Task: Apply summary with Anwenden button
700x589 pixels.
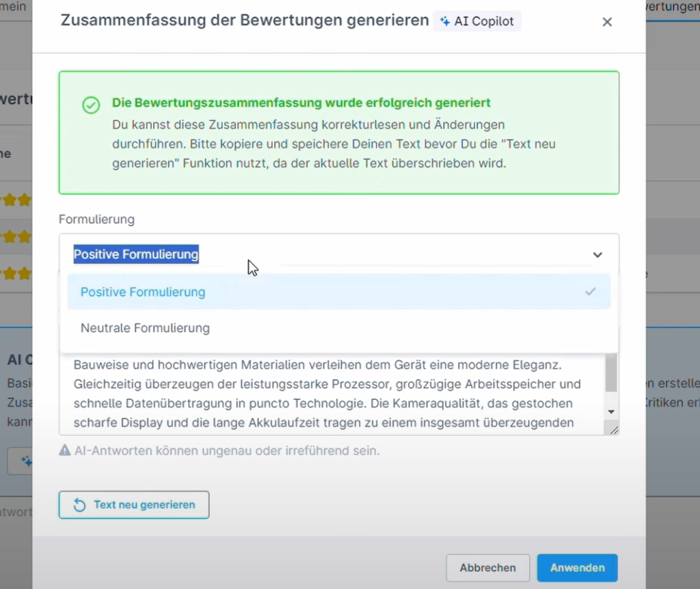Action: click(x=577, y=568)
